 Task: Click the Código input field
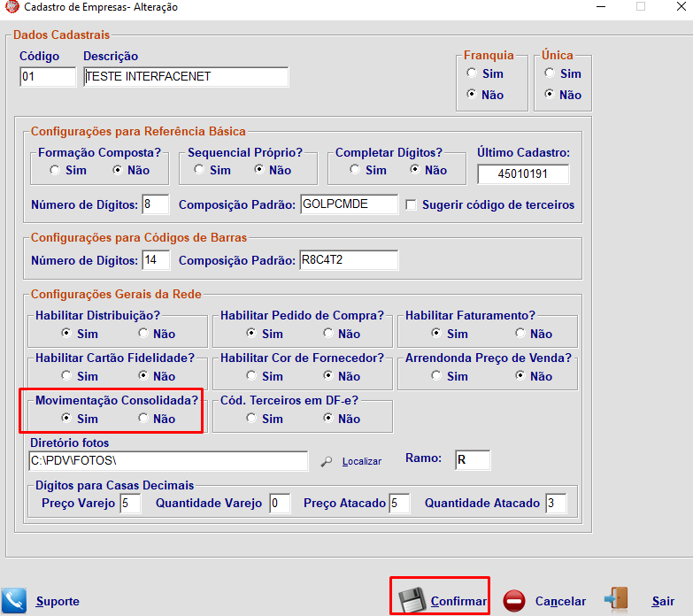[48, 77]
